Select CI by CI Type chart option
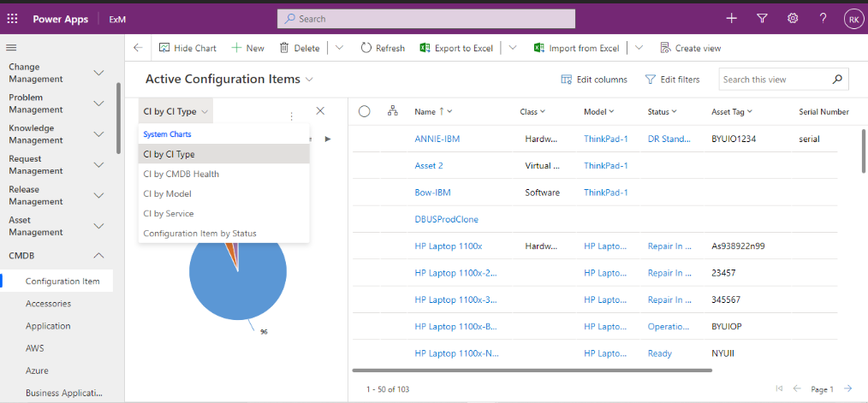This screenshot has width=868, height=403. [223, 154]
